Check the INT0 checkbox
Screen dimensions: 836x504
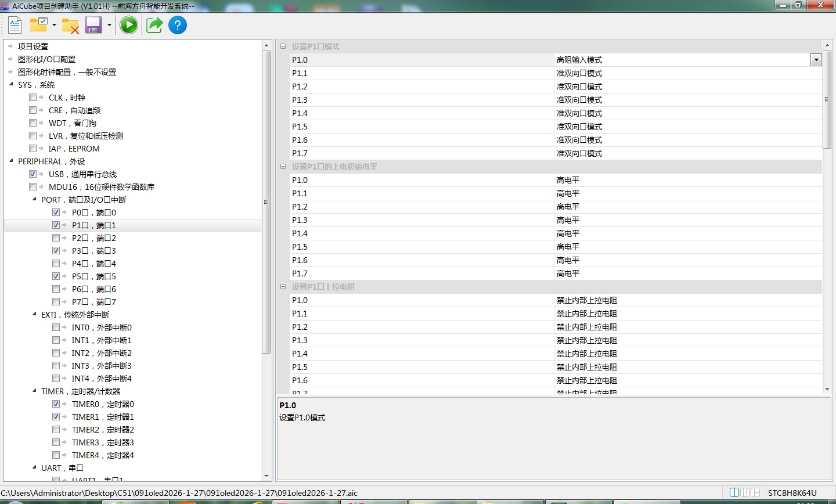56,327
